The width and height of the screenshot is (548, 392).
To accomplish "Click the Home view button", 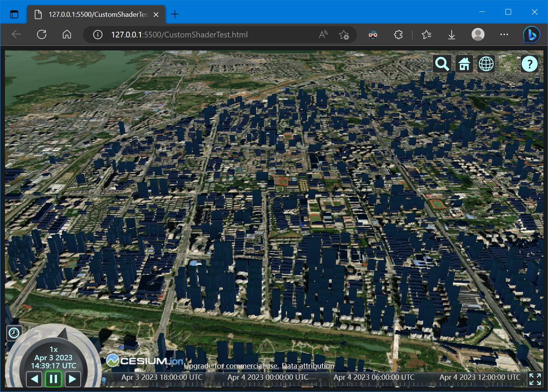I will pos(464,64).
